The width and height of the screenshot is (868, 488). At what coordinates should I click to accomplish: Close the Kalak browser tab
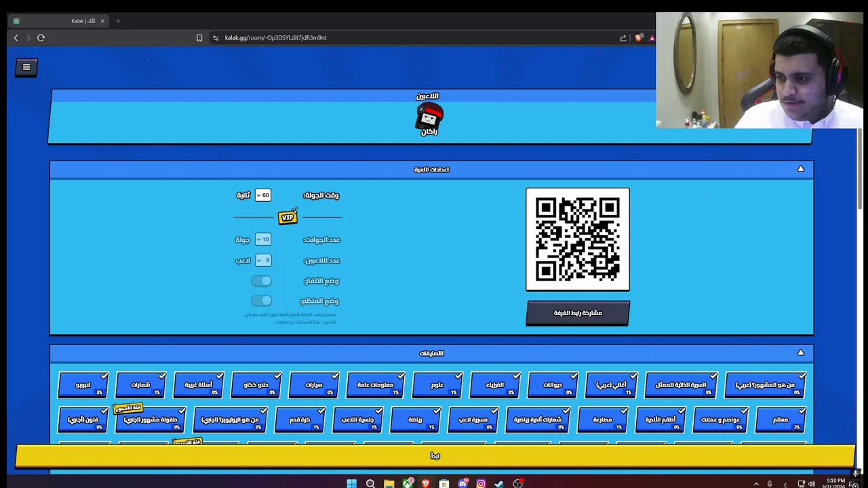[x=102, y=21]
